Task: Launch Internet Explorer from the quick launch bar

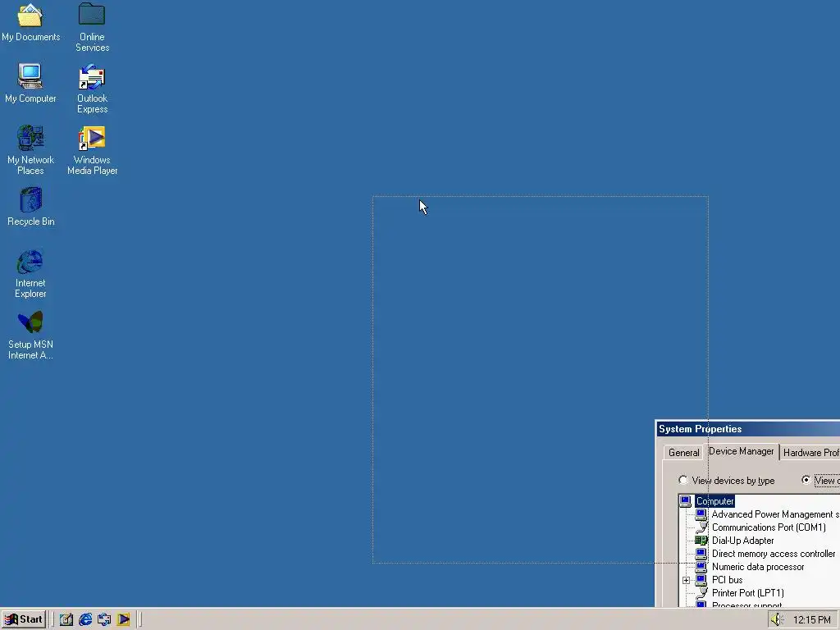Action: [x=85, y=619]
